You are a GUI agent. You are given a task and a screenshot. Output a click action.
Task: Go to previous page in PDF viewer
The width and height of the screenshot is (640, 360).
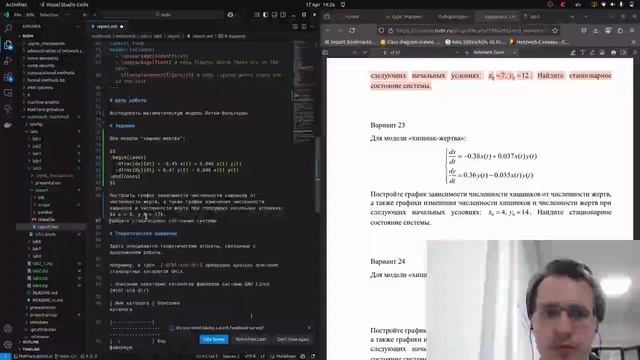coord(354,53)
